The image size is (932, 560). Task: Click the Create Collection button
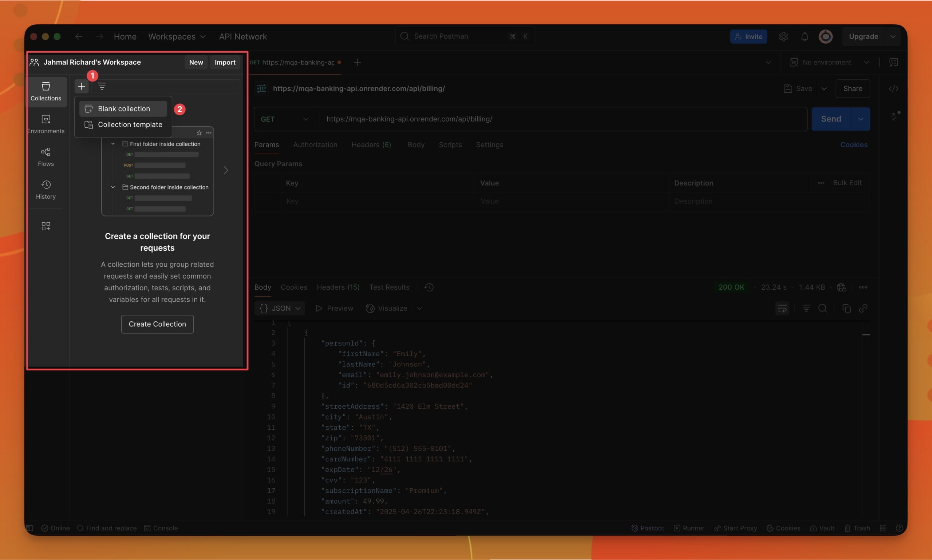[157, 324]
